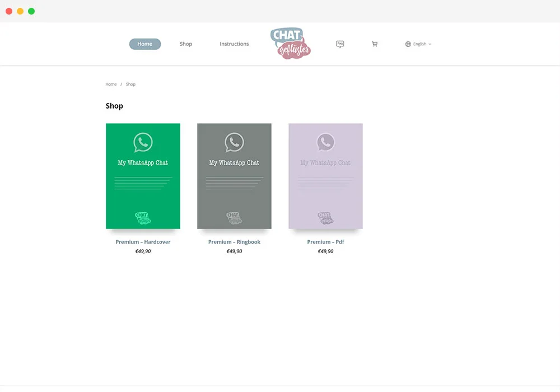560x392 pixels.
Task: Click WhatsApp icon on green Hardcover cover
Action: pos(143,142)
